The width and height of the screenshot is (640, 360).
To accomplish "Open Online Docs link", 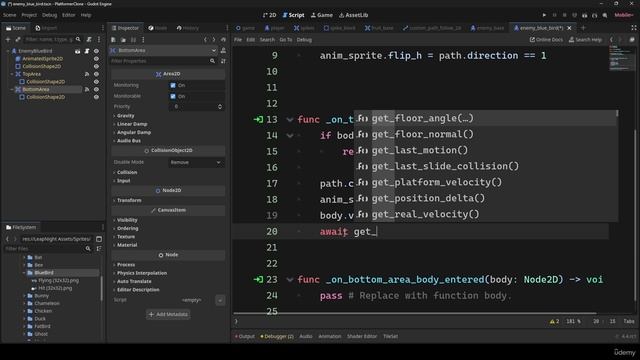I will pos(546,40).
